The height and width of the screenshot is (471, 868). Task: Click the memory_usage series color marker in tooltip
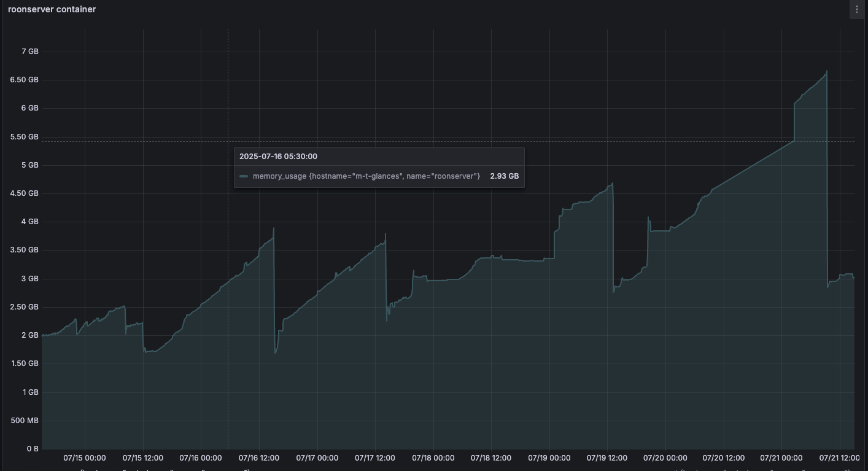tap(244, 176)
